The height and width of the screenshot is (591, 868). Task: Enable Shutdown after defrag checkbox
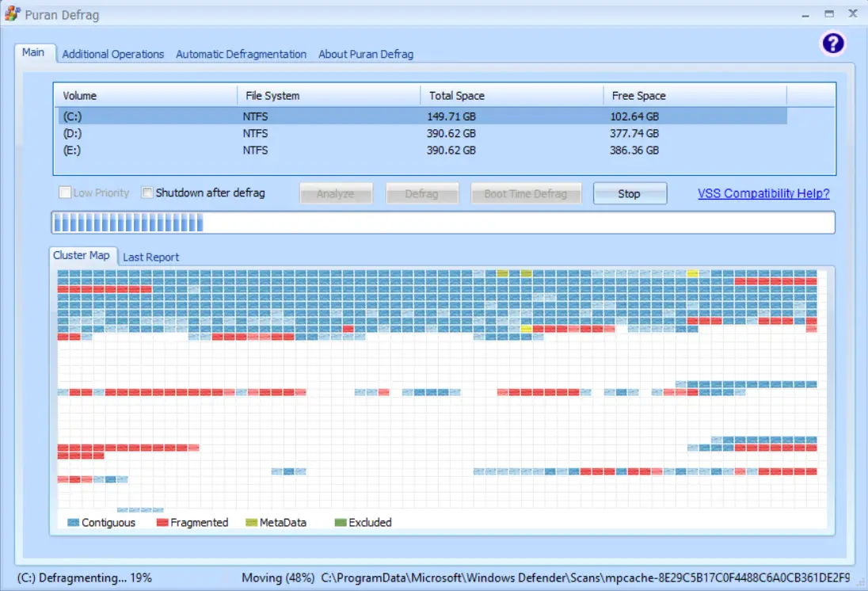click(147, 193)
